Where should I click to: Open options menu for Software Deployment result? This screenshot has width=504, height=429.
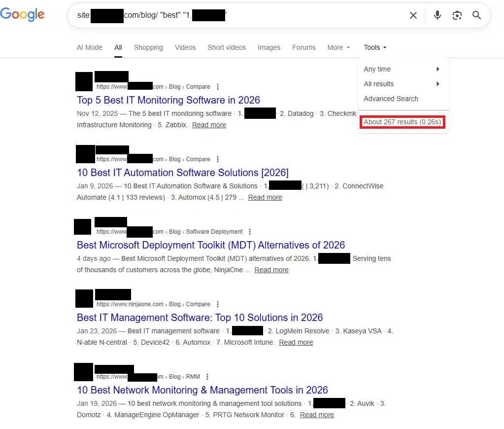[250, 231]
